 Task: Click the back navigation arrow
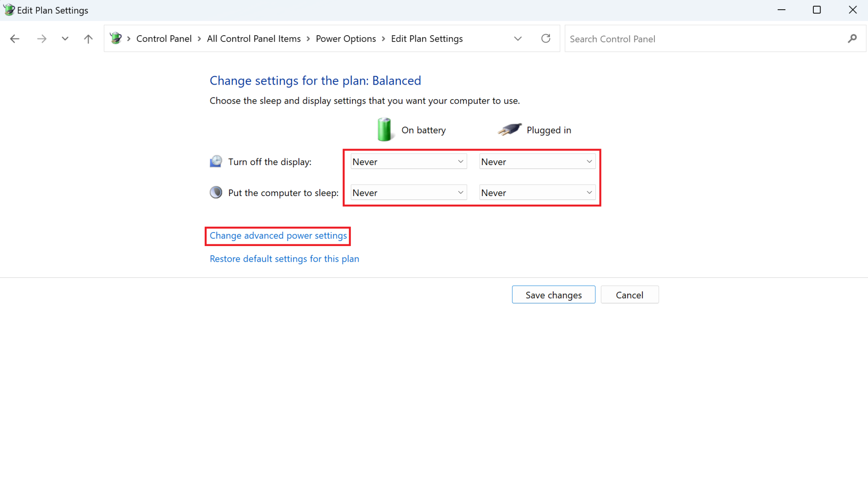click(x=15, y=39)
